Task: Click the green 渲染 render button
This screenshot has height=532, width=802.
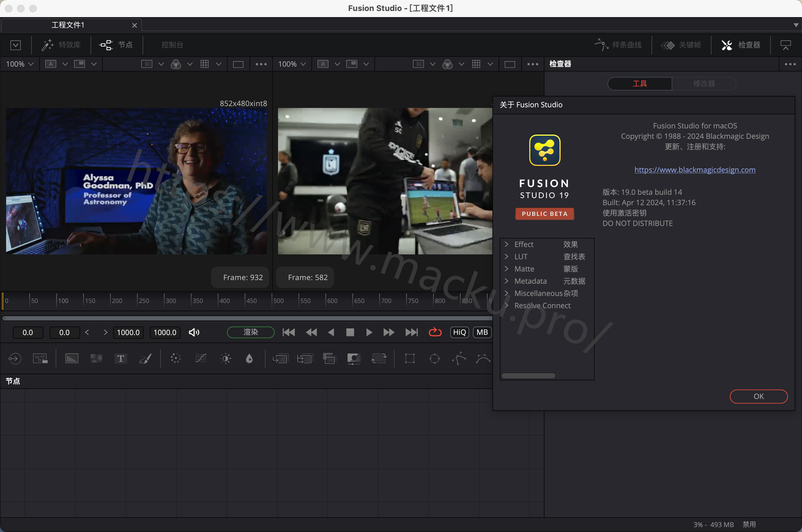Action: (251, 332)
